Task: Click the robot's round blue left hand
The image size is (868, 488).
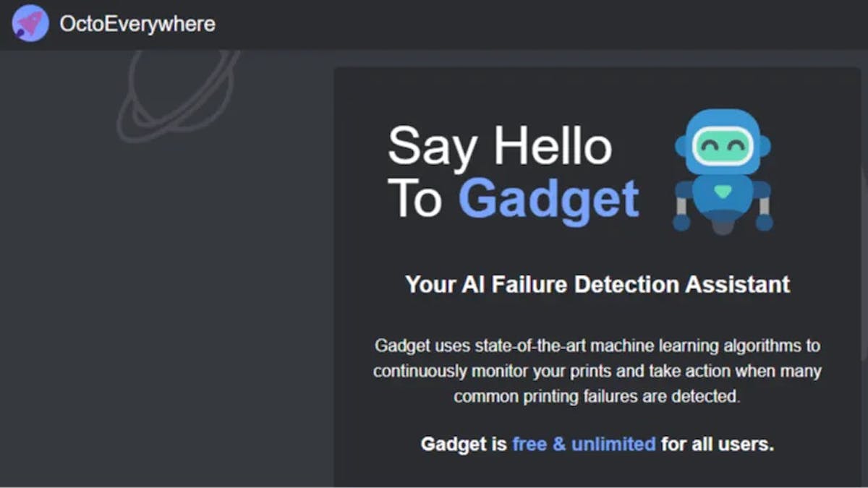Action: click(681, 222)
